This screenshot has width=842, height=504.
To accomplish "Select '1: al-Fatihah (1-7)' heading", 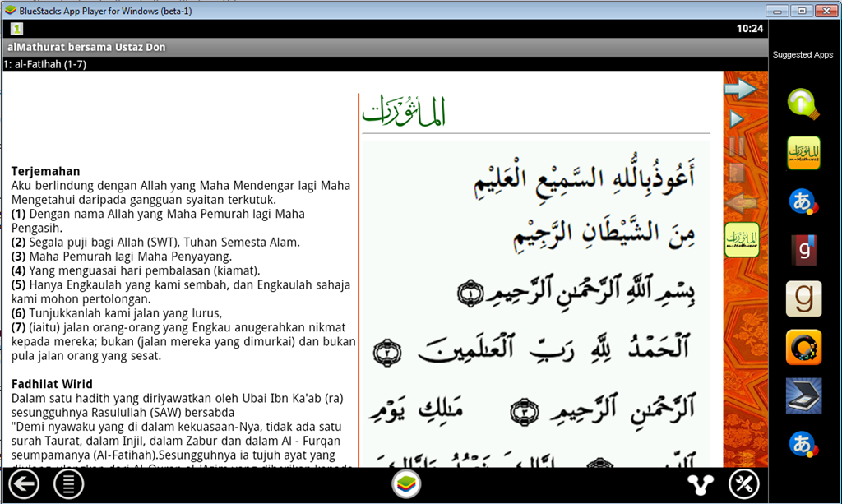I will tap(44, 64).
